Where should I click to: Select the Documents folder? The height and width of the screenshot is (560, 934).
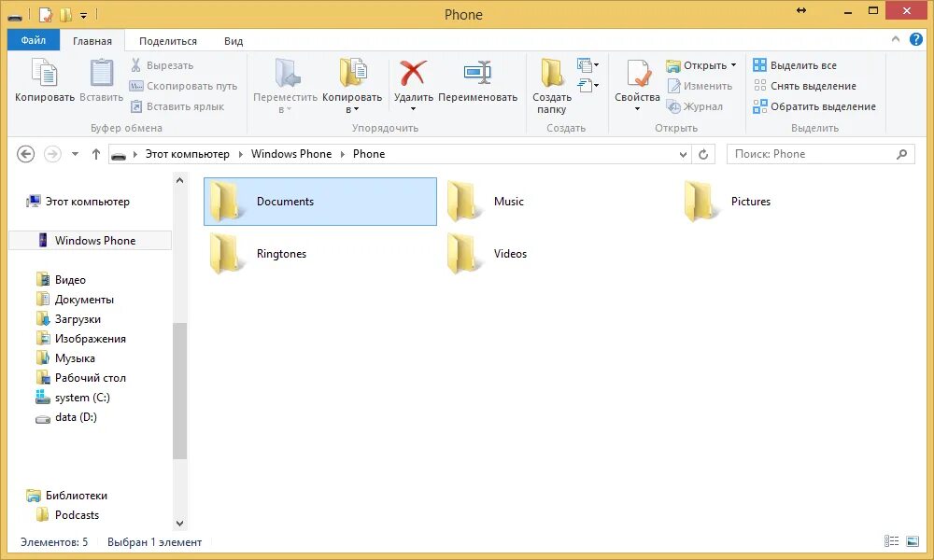[319, 202]
